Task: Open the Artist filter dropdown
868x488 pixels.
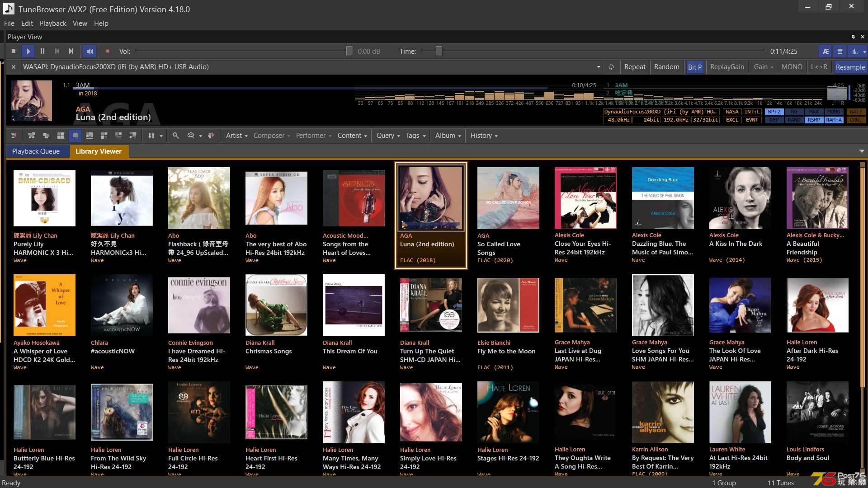Action: point(237,136)
